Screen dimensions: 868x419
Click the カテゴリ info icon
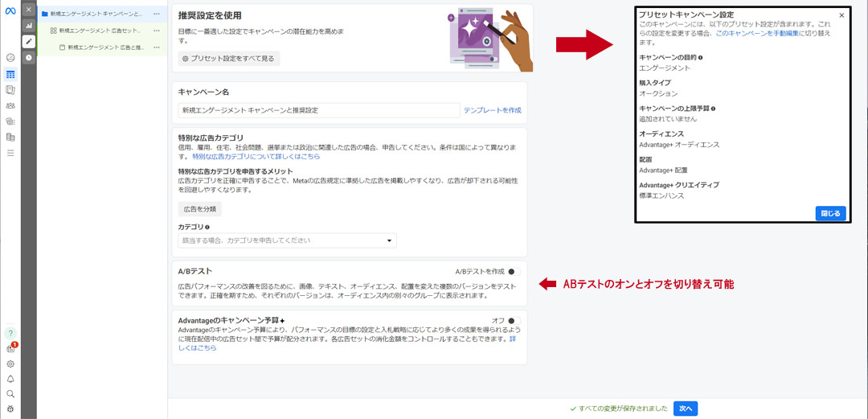(207, 228)
